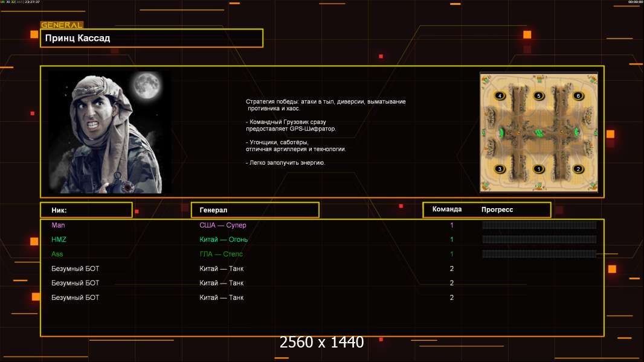Click the progress bar for player HMZ
The height and width of the screenshot is (362, 644).
[x=539, y=240]
